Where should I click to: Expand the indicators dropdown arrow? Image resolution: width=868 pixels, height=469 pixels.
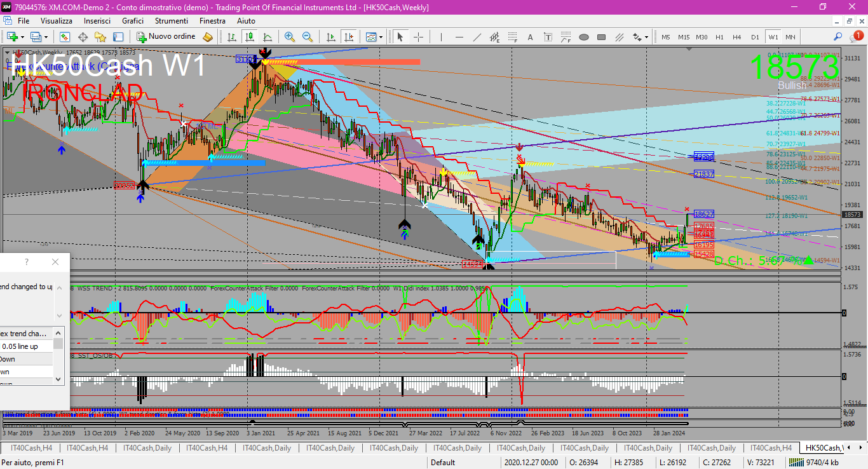381,37
